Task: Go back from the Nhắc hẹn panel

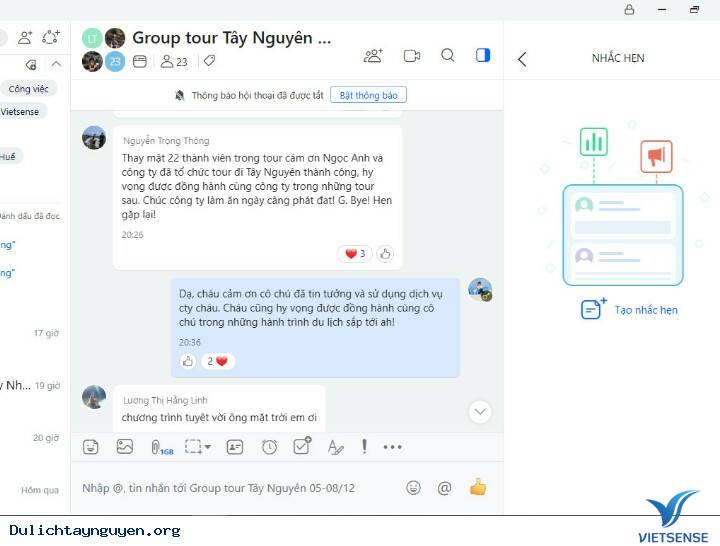Action: [x=522, y=59]
